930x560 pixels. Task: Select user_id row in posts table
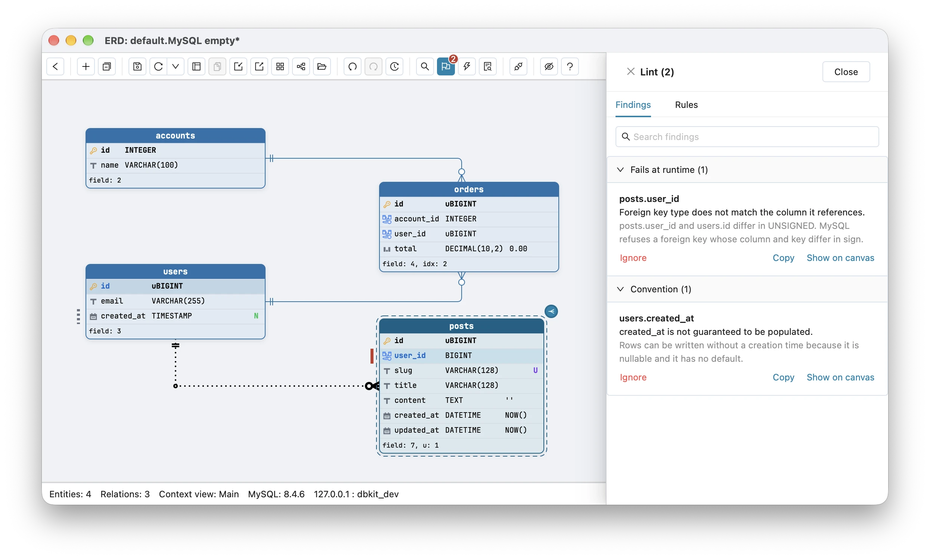coord(461,355)
